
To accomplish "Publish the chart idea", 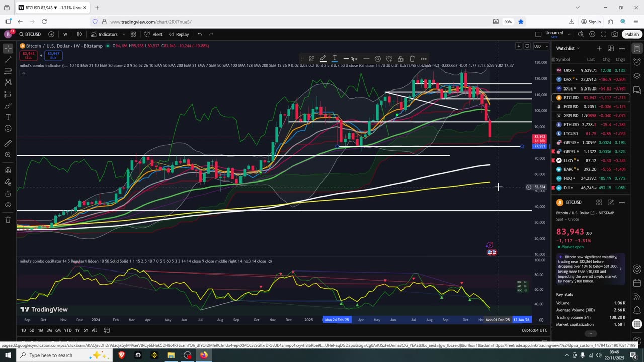I will (632, 34).
